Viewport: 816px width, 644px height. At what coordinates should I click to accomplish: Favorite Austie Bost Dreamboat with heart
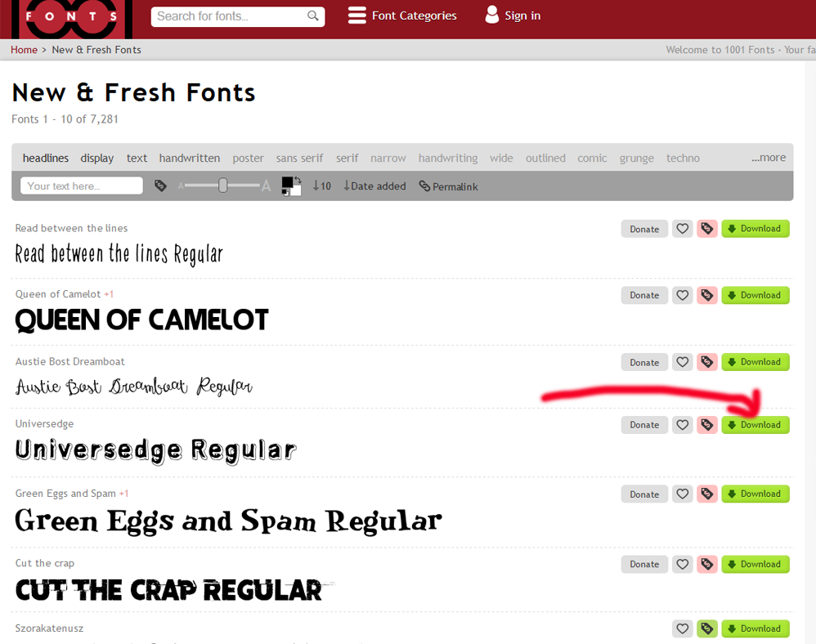point(682,362)
